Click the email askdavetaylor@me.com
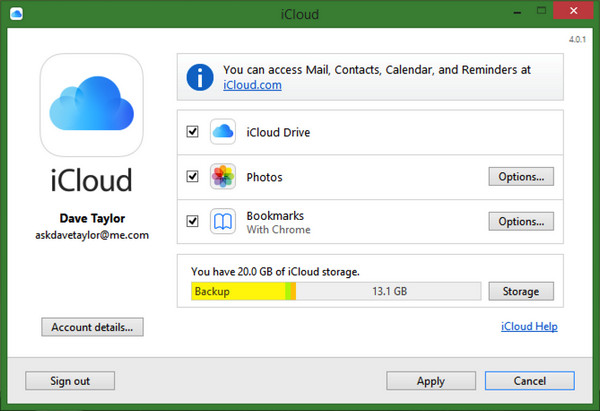This screenshot has width=600, height=411. [92, 235]
